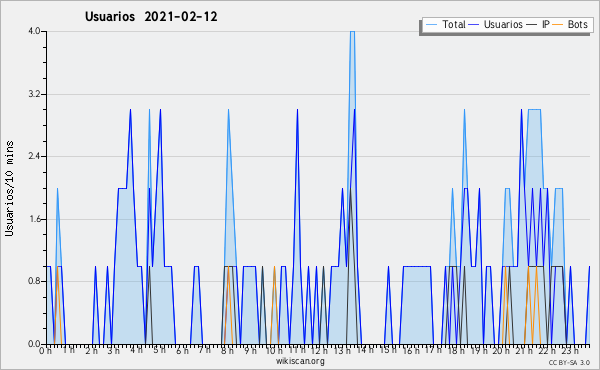Click the '18 h' x-axis label

pyautogui.click(x=456, y=351)
